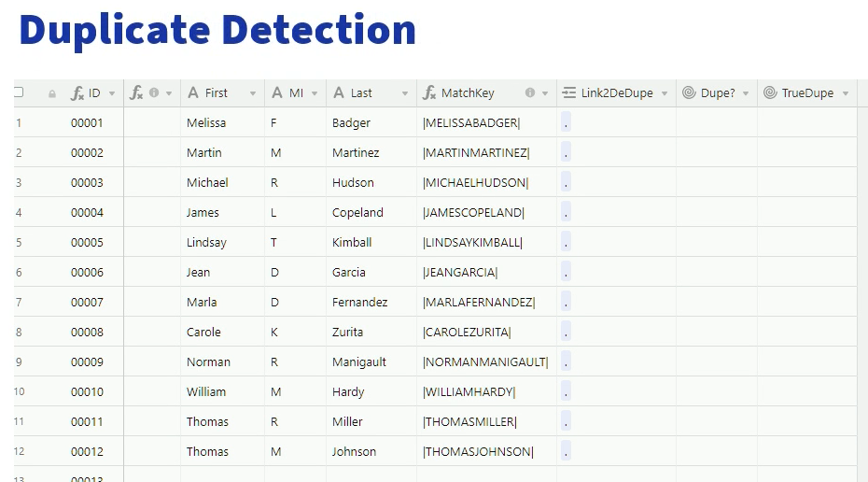868x482 pixels.
Task: Select the |NORMANMANIGAULT| MatchKey cell
Action: point(486,361)
